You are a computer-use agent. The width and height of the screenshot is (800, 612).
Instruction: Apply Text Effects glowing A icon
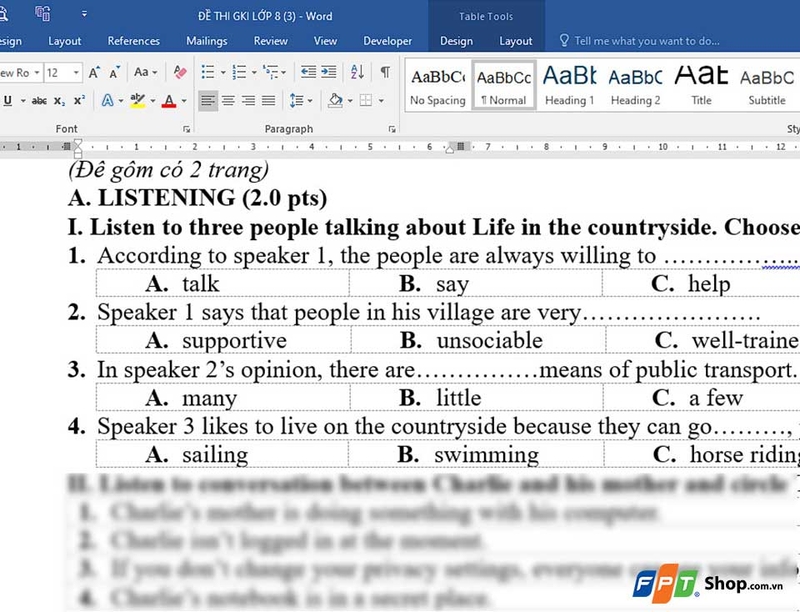point(107,100)
